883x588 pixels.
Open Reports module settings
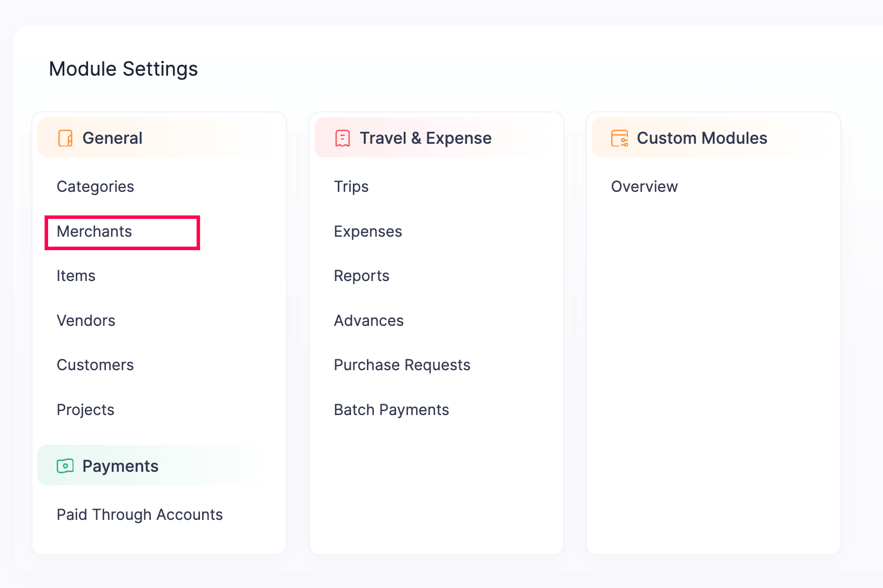(x=362, y=276)
